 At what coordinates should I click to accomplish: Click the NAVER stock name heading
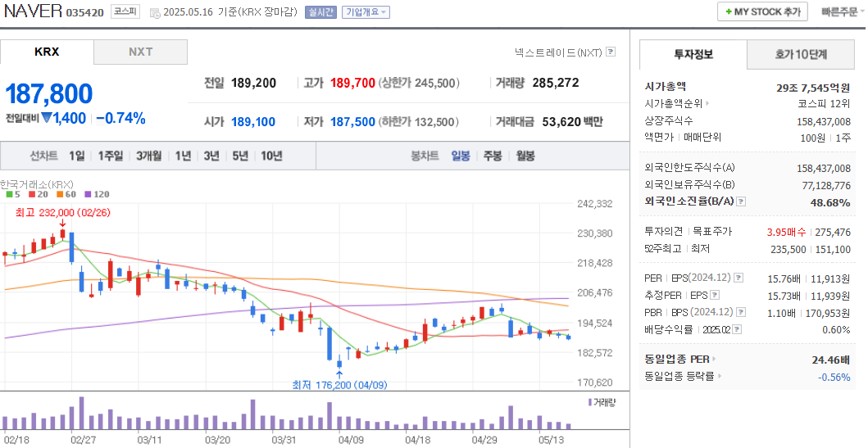point(33,11)
